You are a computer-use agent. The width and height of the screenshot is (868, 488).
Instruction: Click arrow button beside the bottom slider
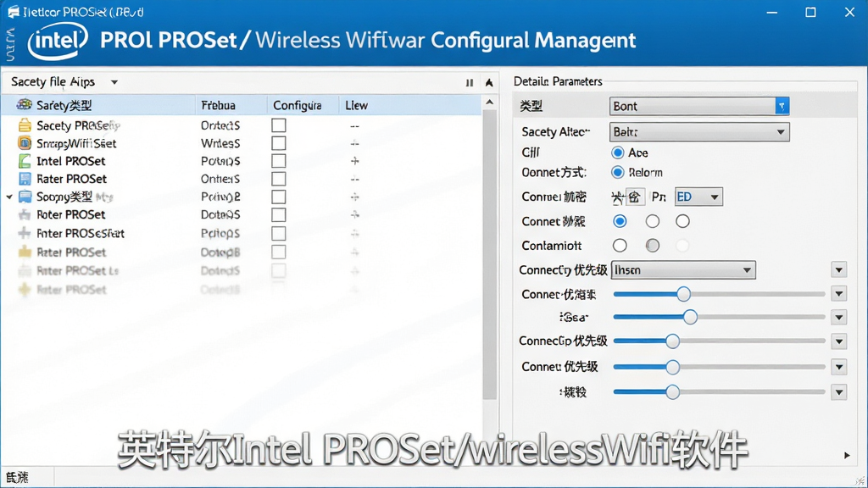839,392
